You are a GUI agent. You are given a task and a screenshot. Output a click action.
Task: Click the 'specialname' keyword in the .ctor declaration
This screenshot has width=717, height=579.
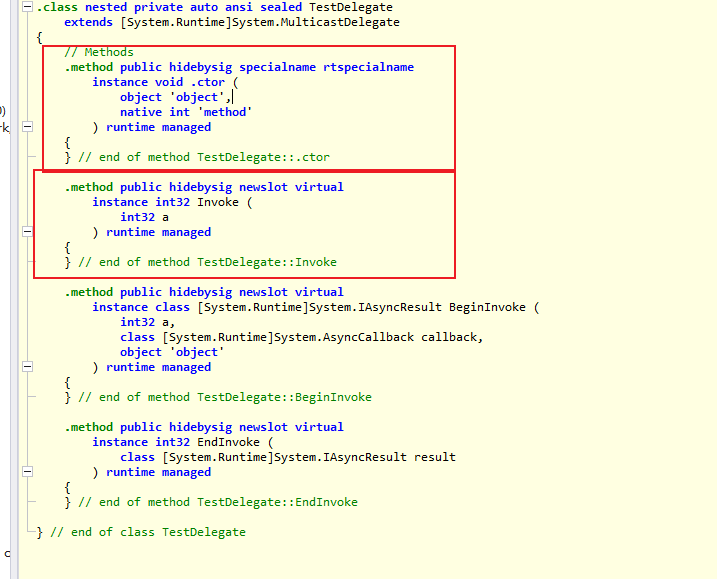pos(277,67)
